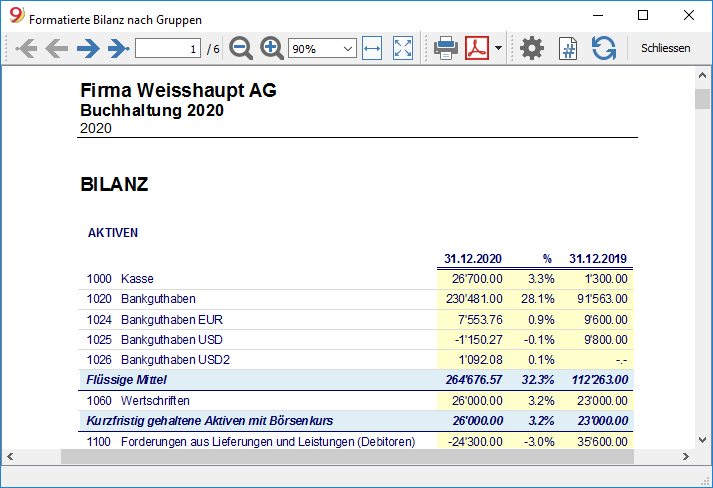Click the 'Buchhaltung 2020' subtitle
The image size is (713, 488).
152,110
